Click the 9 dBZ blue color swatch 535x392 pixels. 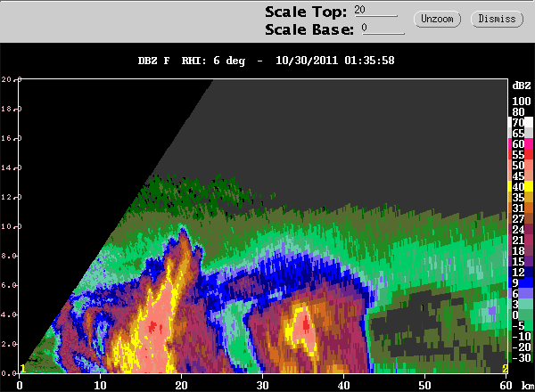[x=529, y=282]
